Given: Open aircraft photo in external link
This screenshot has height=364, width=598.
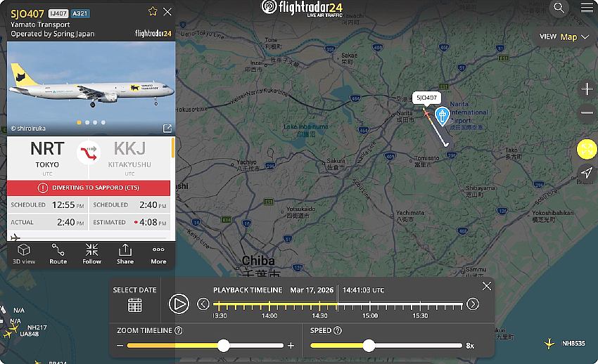Looking at the screenshot, I should coord(167,129).
